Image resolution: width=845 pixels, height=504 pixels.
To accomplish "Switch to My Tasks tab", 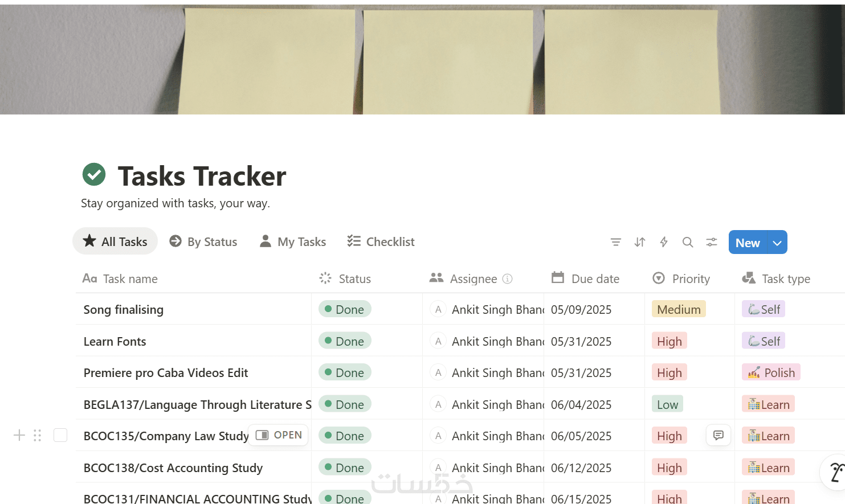I will (x=293, y=241).
